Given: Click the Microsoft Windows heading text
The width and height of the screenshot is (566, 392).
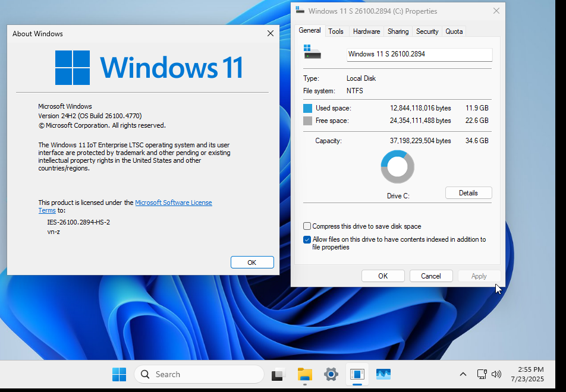Looking at the screenshot, I should [65, 106].
